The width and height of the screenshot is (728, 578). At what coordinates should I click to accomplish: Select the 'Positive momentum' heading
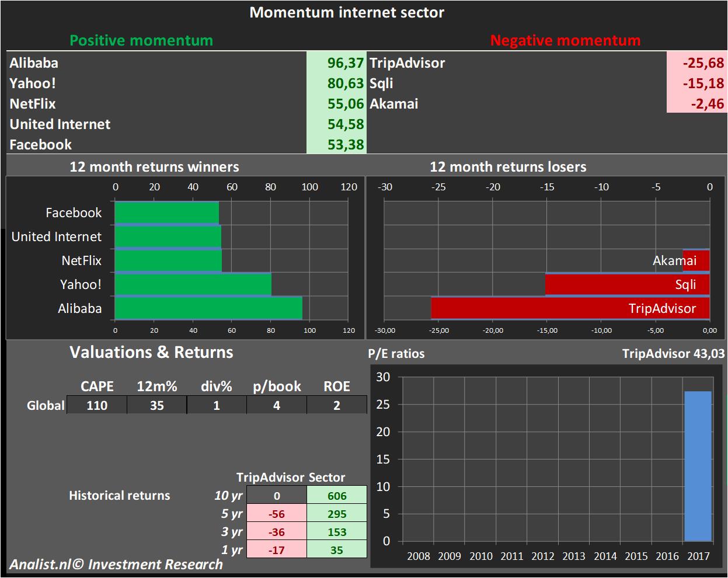pos(141,40)
